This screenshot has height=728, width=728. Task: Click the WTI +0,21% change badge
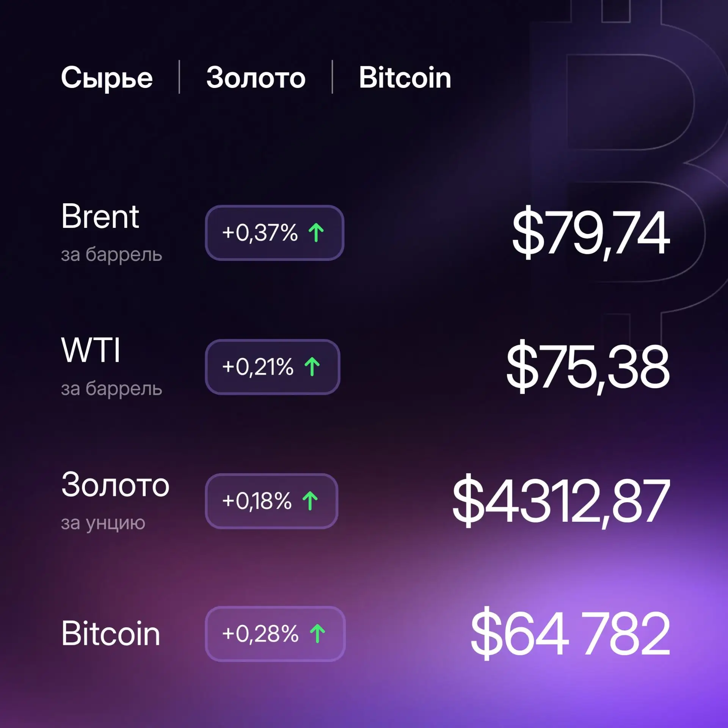point(273,367)
